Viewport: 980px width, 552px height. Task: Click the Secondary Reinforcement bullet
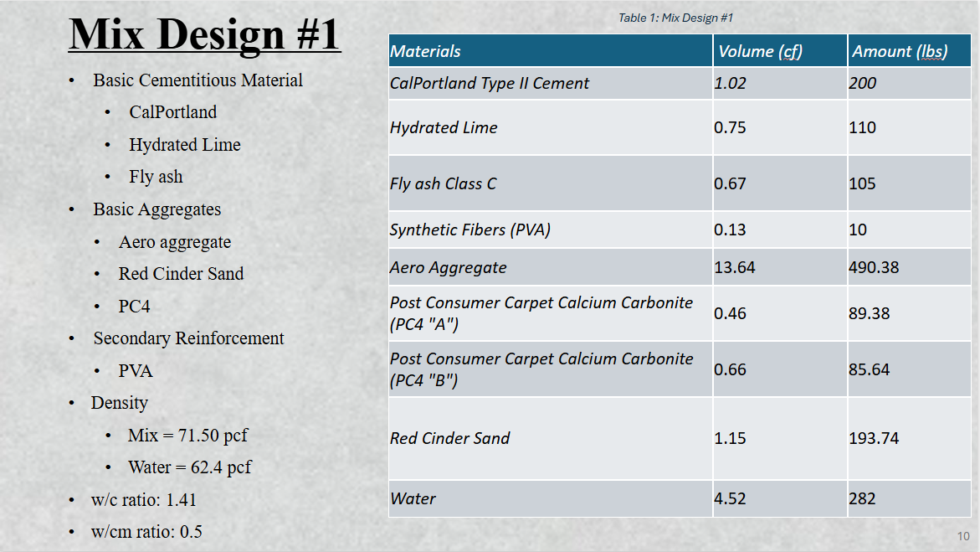click(x=188, y=338)
